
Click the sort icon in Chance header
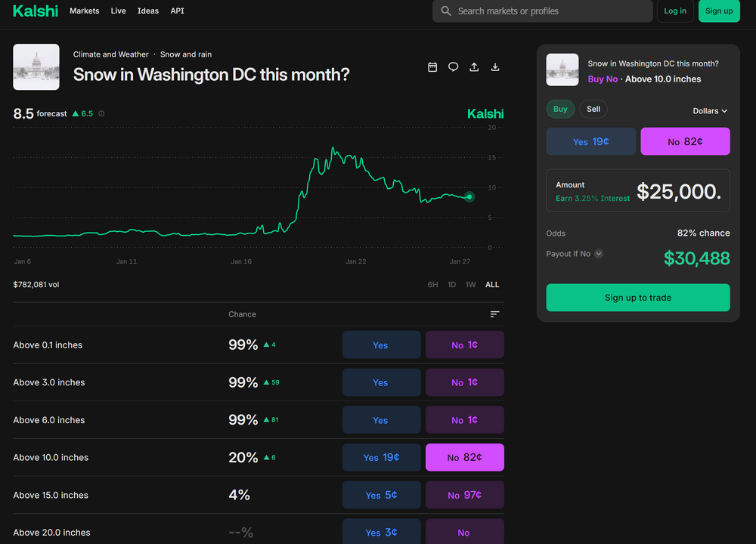494,314
